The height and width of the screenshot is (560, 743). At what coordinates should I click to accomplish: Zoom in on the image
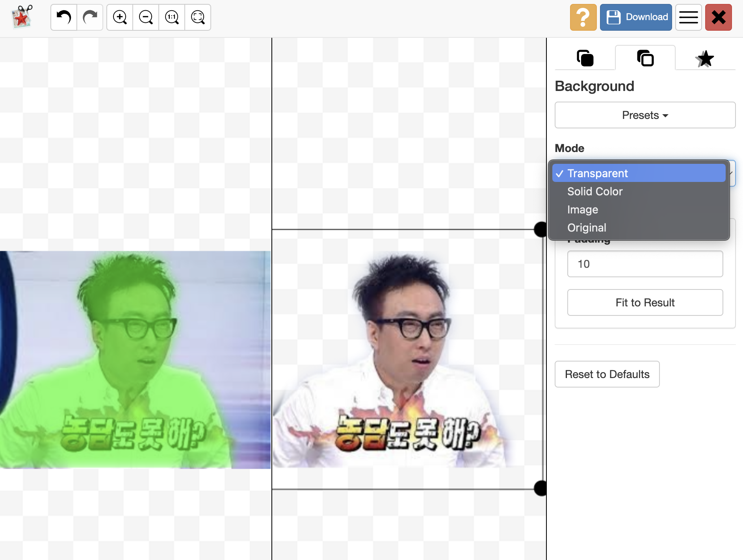(120, 17)
